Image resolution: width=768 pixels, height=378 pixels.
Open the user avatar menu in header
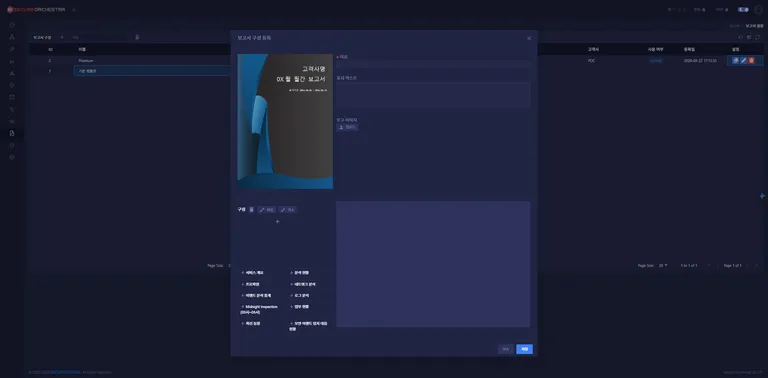758,10
